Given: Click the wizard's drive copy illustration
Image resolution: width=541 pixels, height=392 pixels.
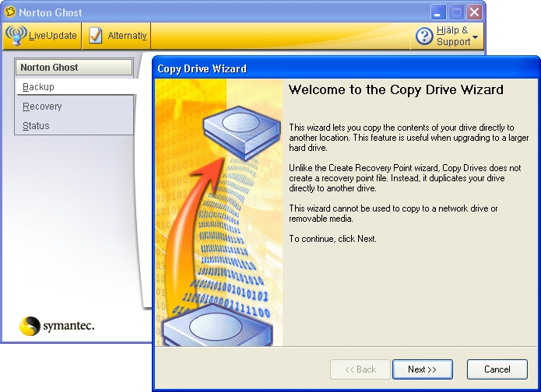Looking at the screenshot, I should pos(219,212).
